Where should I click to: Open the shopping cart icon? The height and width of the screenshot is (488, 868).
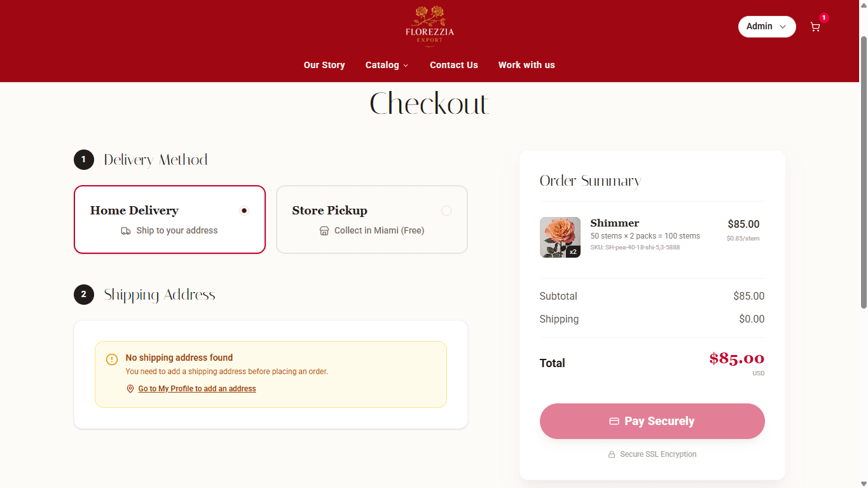coord(815,27)
